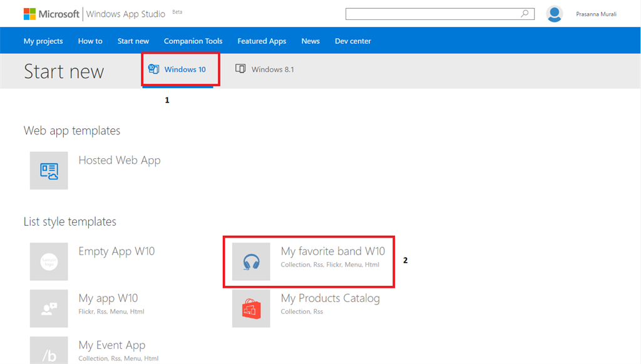This screenshot has height=364, width=641.
Task: Open the News page link
Action: click(x=310, y=41)
